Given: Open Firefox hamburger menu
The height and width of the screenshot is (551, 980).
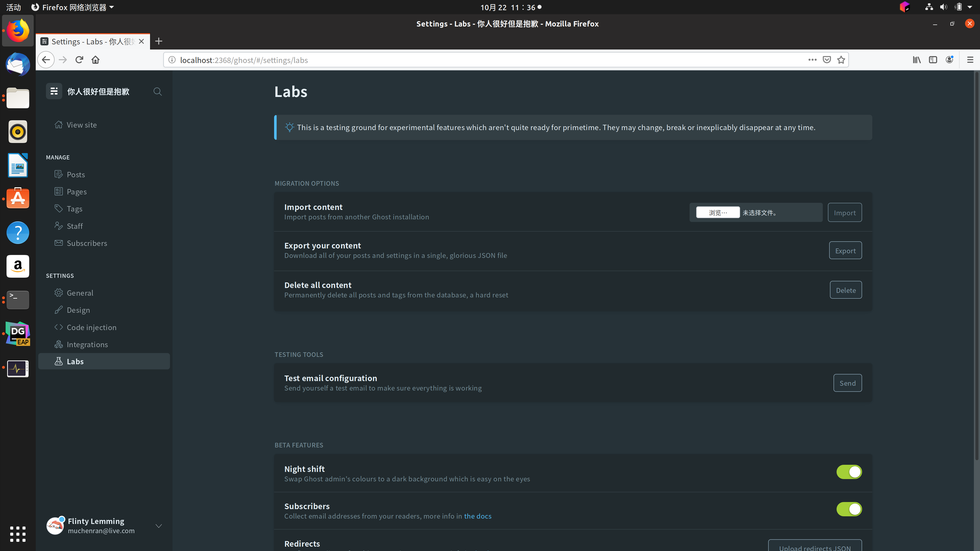Looking at the screenshot, I should click(x=970, y=60).
